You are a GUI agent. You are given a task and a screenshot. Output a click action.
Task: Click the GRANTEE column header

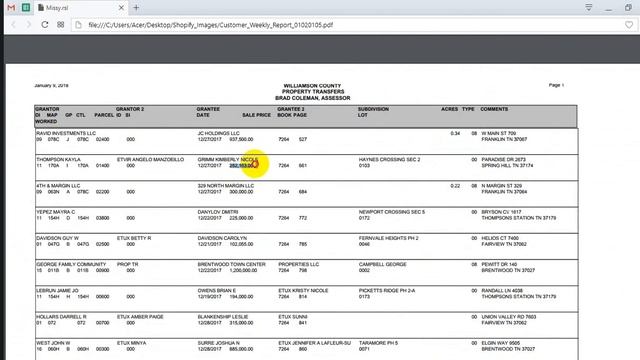(x=208, y=109)
